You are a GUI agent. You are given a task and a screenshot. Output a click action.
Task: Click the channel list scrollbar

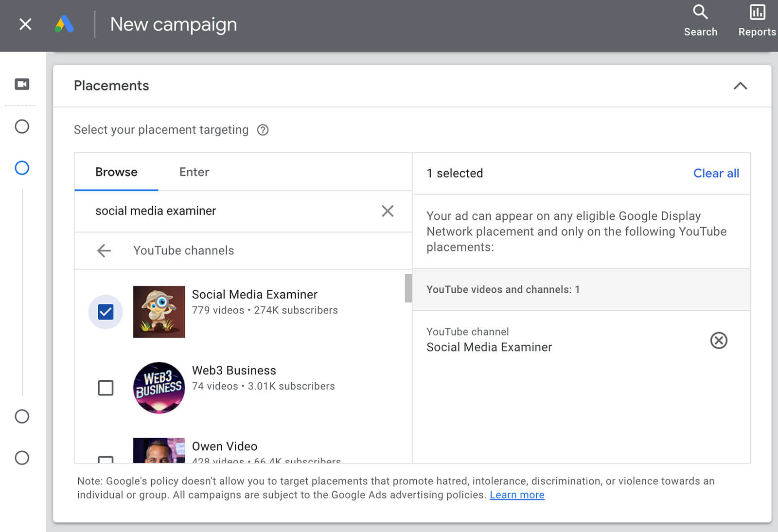pyautogui.click(x=408, y=288)
